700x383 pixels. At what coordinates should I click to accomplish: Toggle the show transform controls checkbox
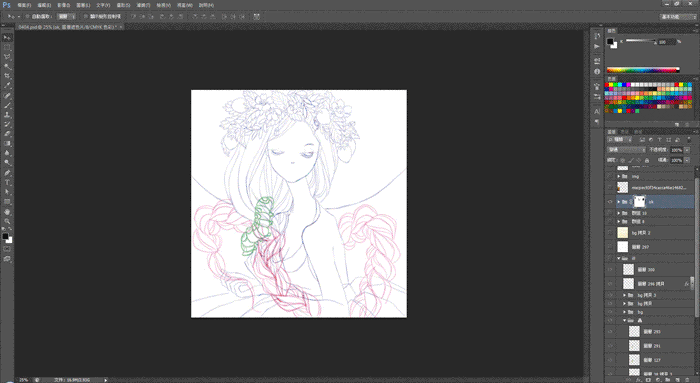(x=85, y=17)
